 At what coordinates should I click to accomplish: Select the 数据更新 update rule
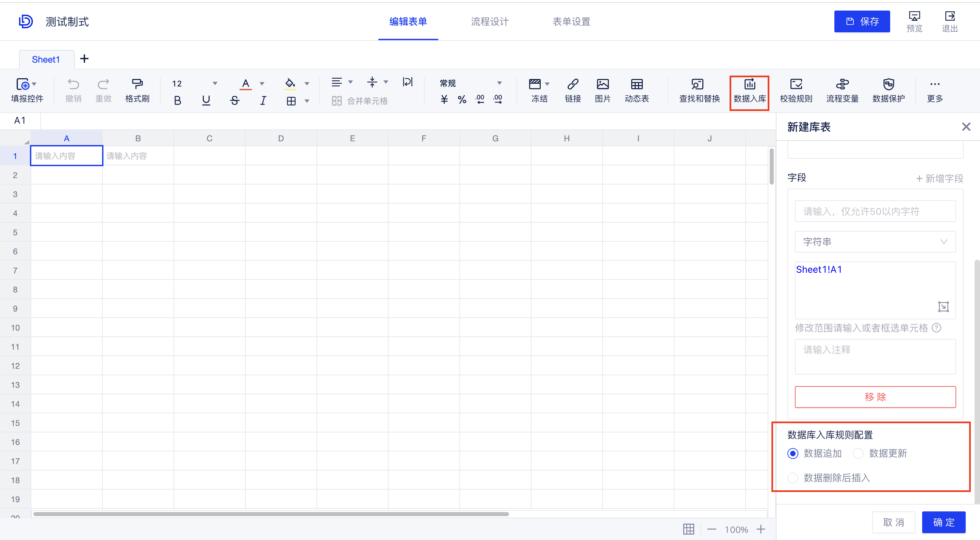click(858, 453)
